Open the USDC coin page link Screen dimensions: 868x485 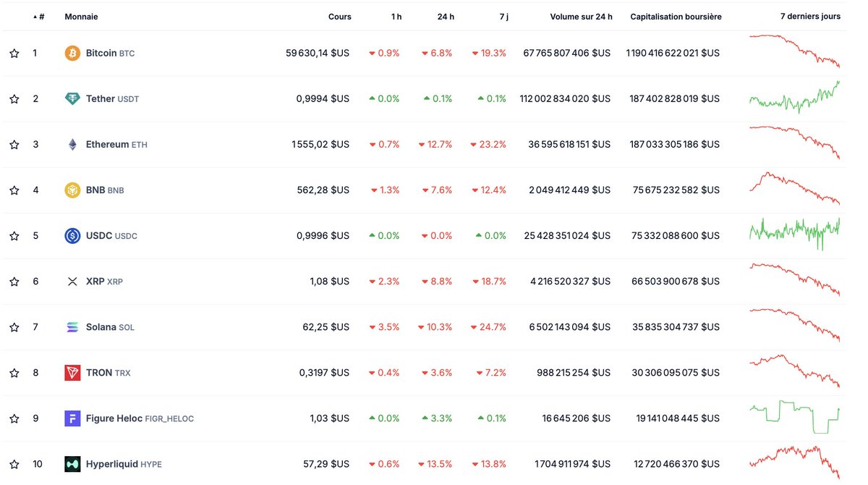[x=111, y=236]
